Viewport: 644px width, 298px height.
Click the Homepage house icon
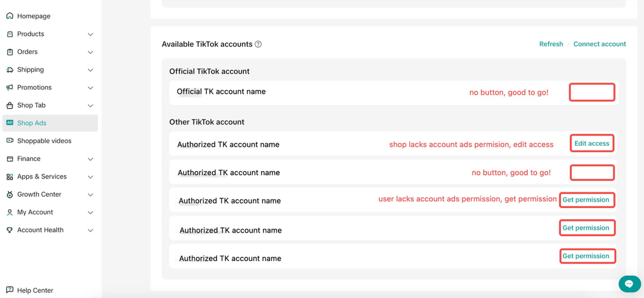point(10,16)
